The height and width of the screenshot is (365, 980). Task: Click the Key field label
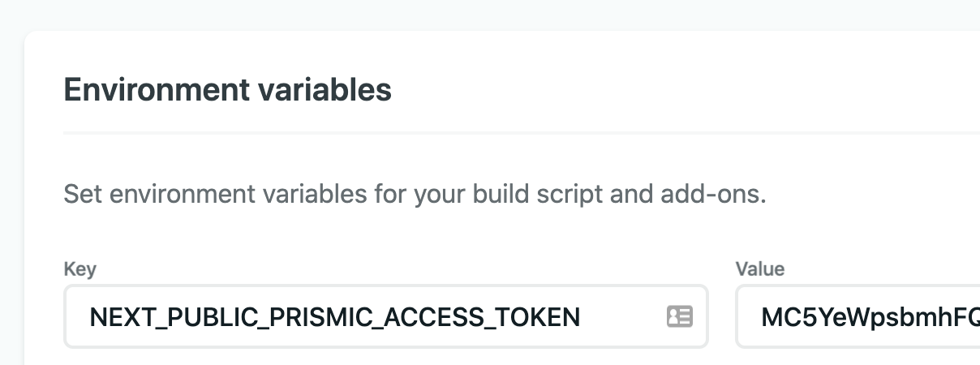[80, 268]
